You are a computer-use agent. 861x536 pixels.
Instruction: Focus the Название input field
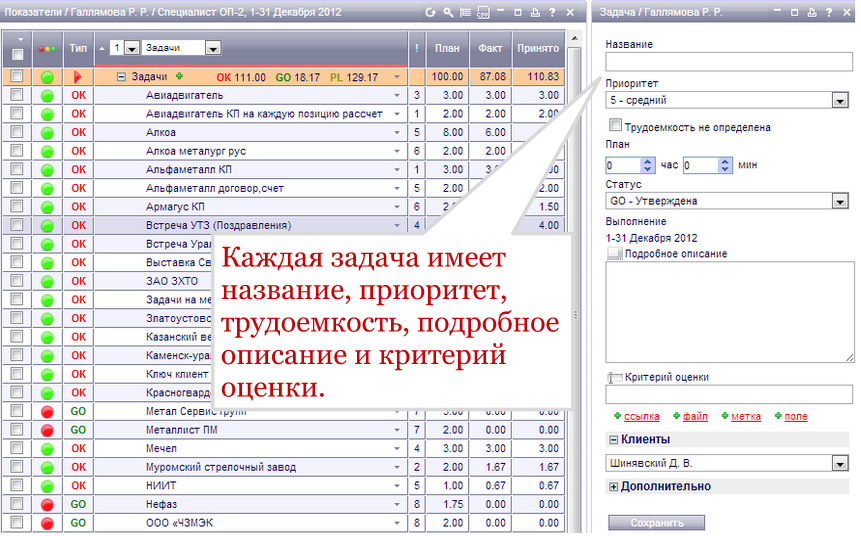tap(729, 62)
